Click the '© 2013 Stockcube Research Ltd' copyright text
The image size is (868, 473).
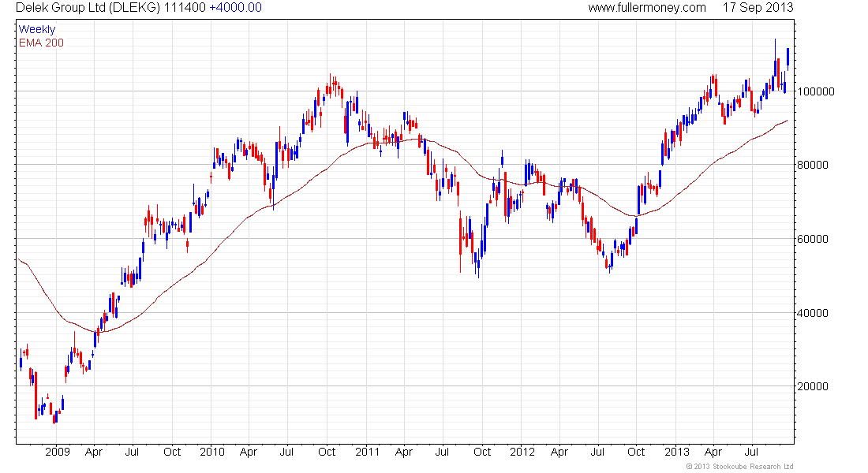739,467
